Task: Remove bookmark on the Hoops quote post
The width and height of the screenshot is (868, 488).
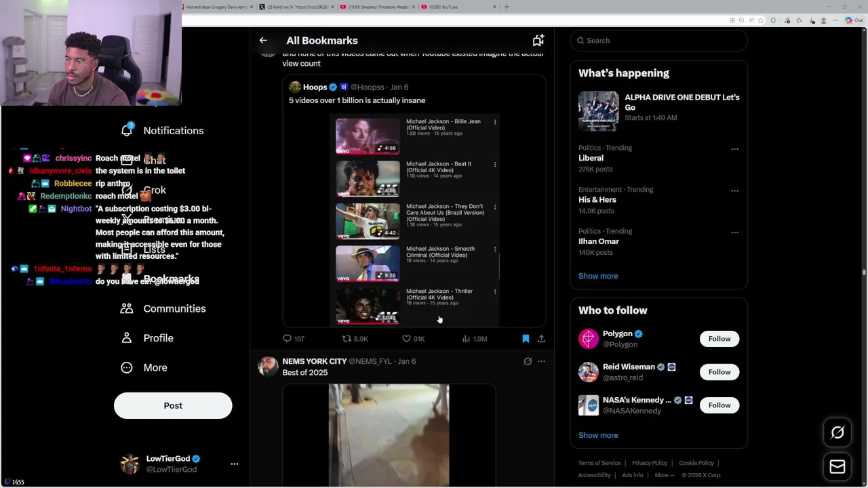Action: coord(526,338)
